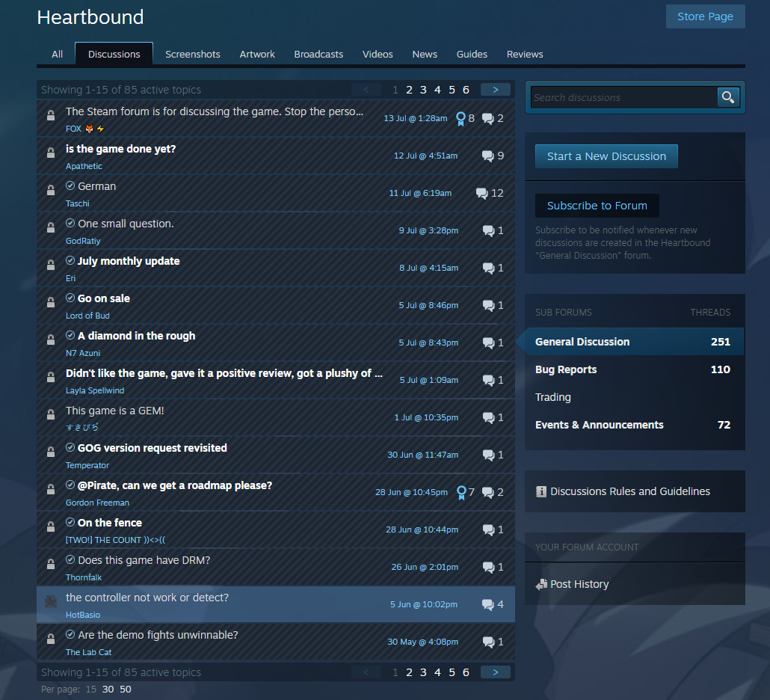Screen dimensions: 770x700
Task: Click award ribbon icon on FOX's pinned topic
Action: point(461,118)
